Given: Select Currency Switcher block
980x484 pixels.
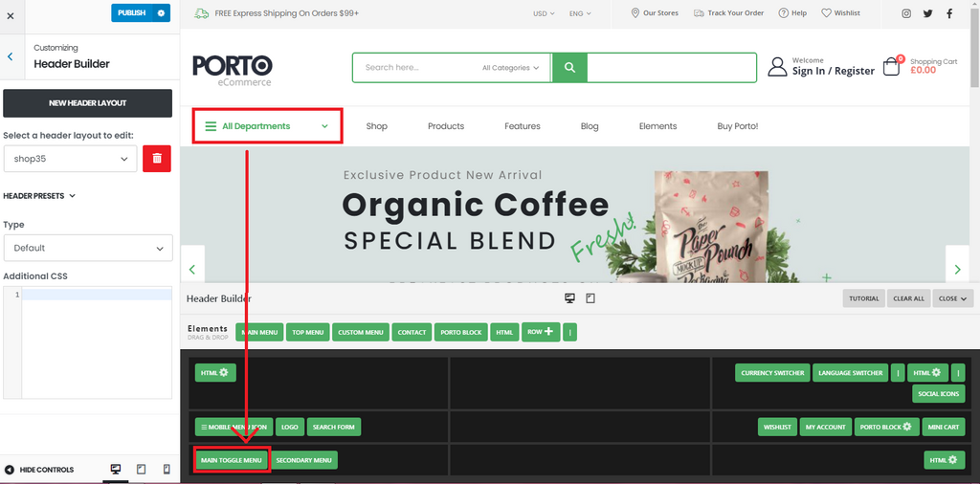Looking at the screenshot, I should 772,373.
